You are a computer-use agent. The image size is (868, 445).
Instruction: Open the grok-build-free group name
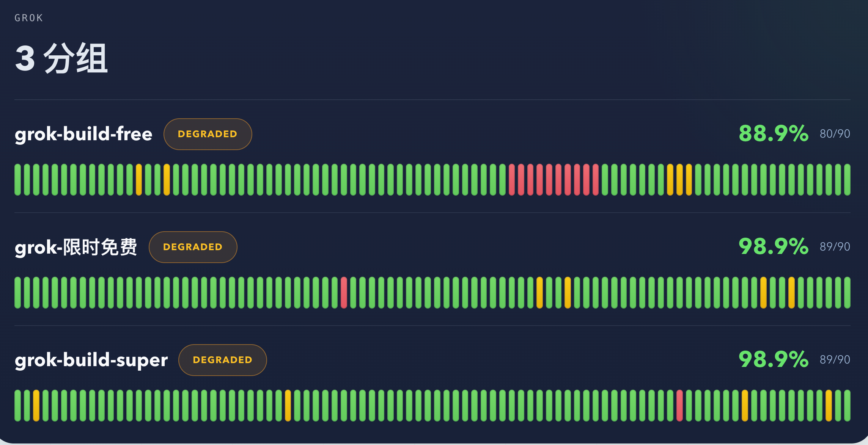[83, 134]
